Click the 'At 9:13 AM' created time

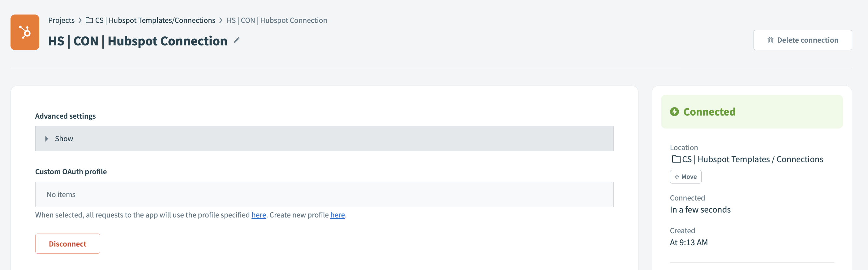tap(688, 242)
